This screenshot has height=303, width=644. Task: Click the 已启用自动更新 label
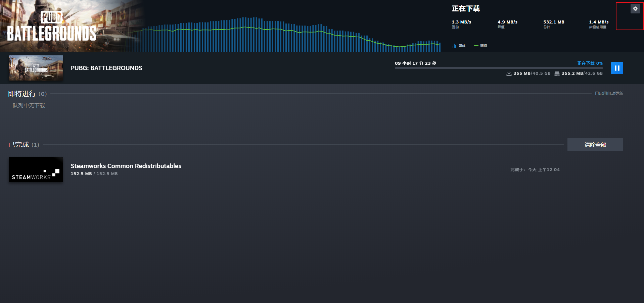point(609,94)
